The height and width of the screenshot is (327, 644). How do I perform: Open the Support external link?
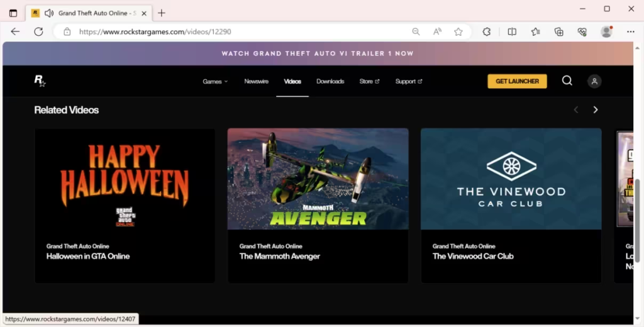[409, 81]
